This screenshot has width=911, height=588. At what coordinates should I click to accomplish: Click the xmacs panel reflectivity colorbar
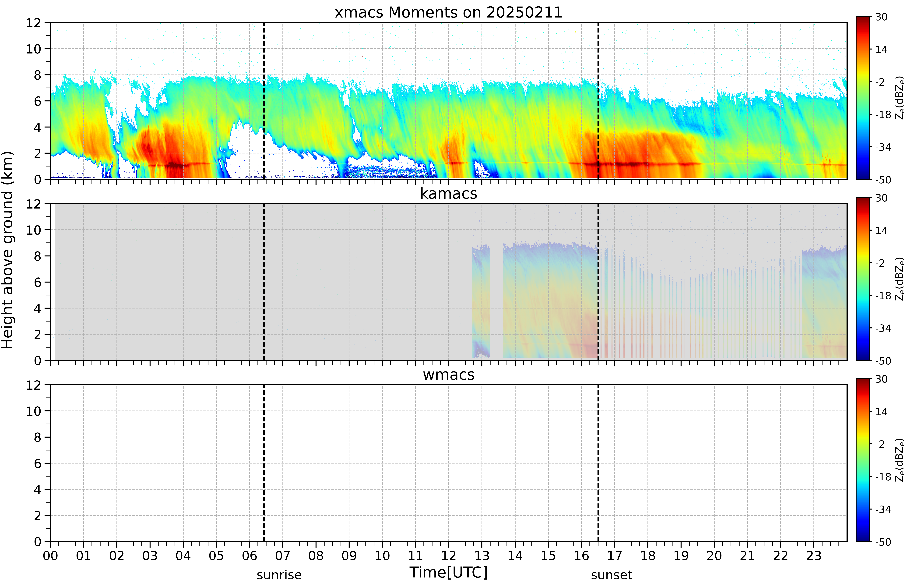[863, 98]
